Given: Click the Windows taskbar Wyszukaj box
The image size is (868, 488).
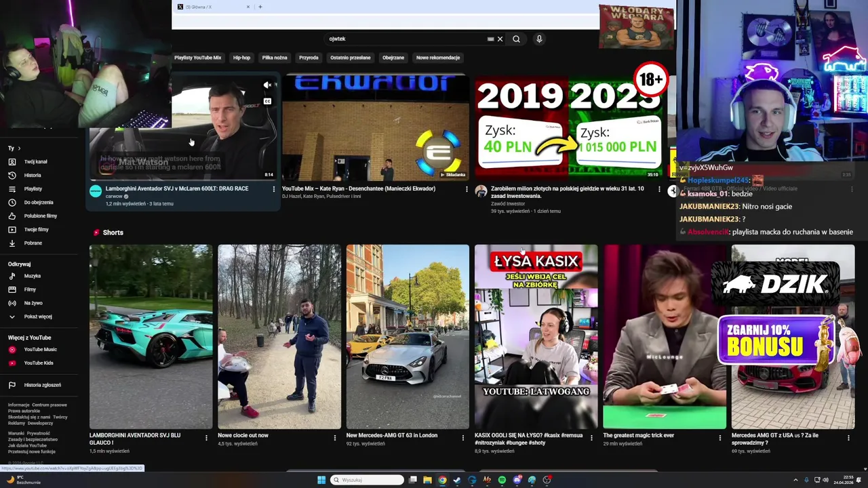Looking at the screenshot, I should pos(367,480).
